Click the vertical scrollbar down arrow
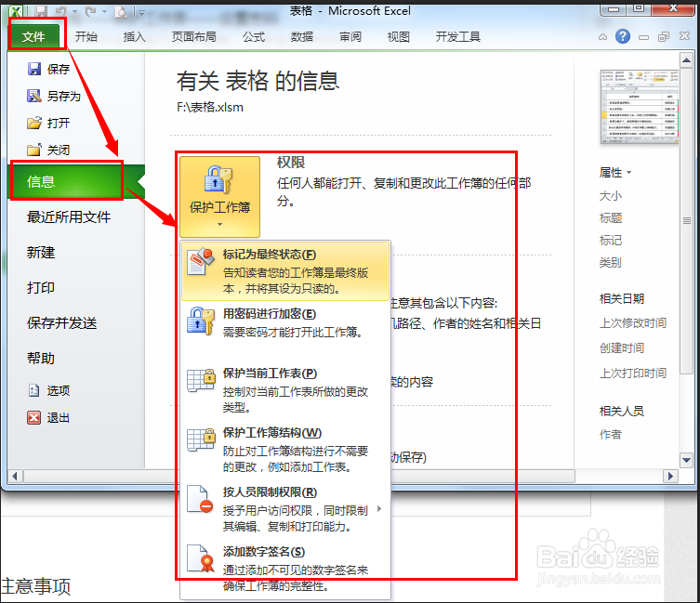 point(686,460)
